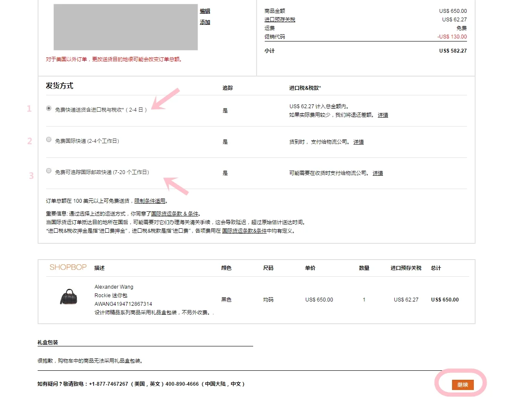The width and height of the screenshot is (532, 399).
Task: Click the 追踪 column header
Action: pyautogui.click(x=228, y=88)
